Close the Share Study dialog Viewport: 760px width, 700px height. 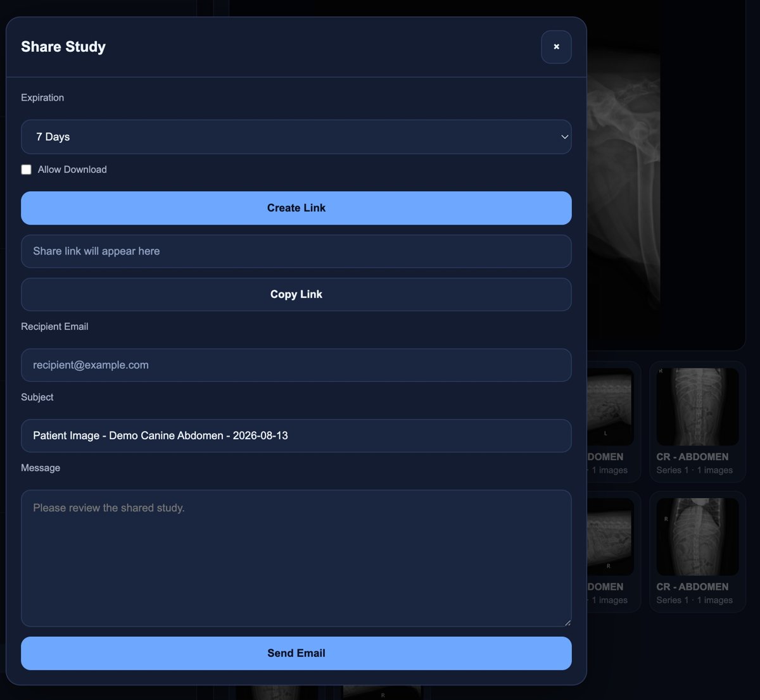pyautogui.click(x=556, y=47)
